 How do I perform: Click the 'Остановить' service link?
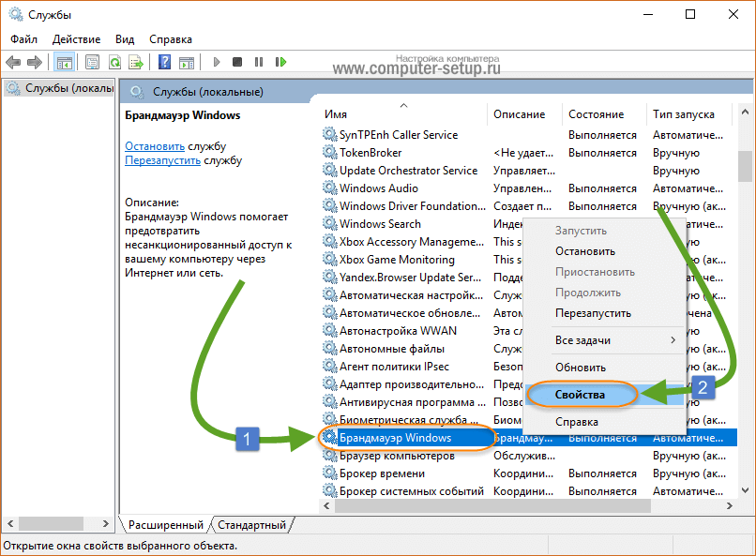pyautogui.click(x=155, y=146)
